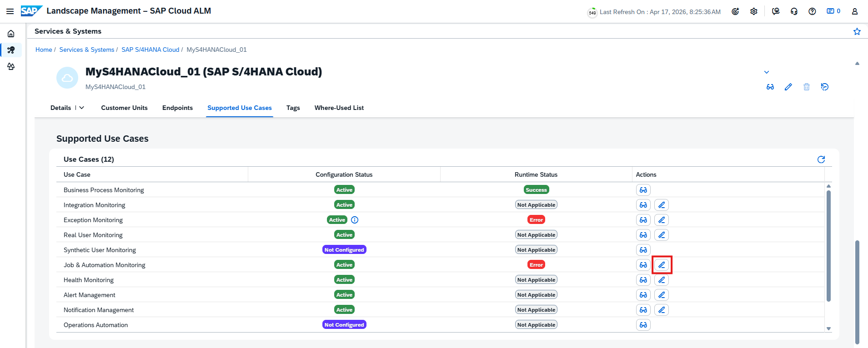This screenshot has height=348, width=868.
Task: Open the settings gear in header
Action: [753, 12]
